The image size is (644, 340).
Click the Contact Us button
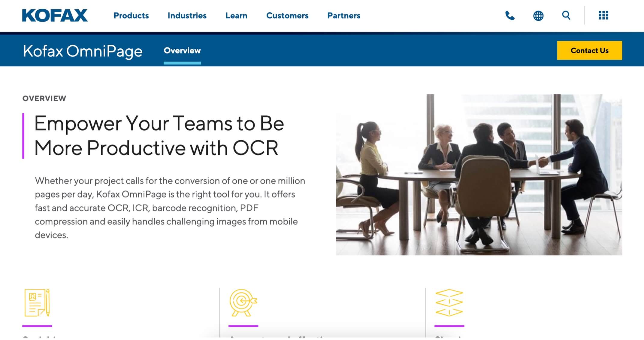click(x=590, y=50)
